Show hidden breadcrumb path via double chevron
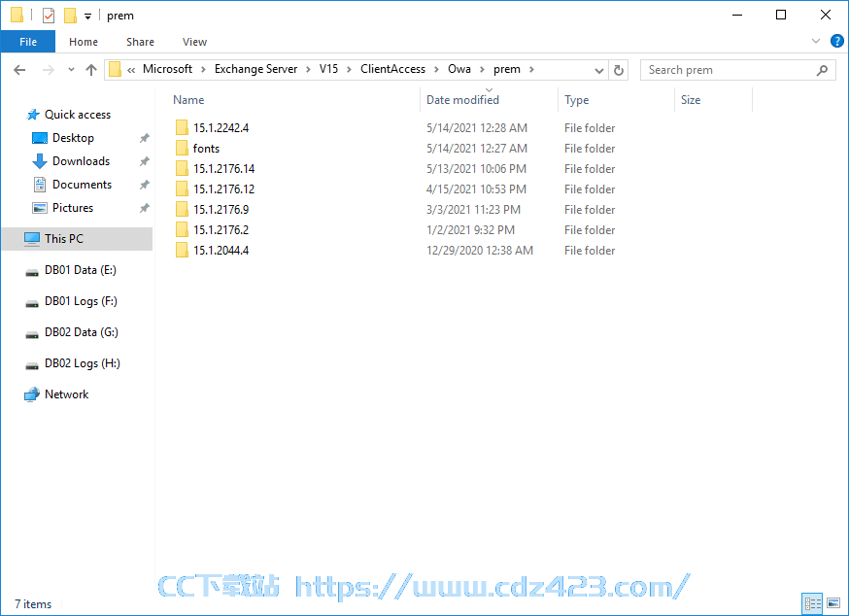849x616 pixels. (131, 70)
